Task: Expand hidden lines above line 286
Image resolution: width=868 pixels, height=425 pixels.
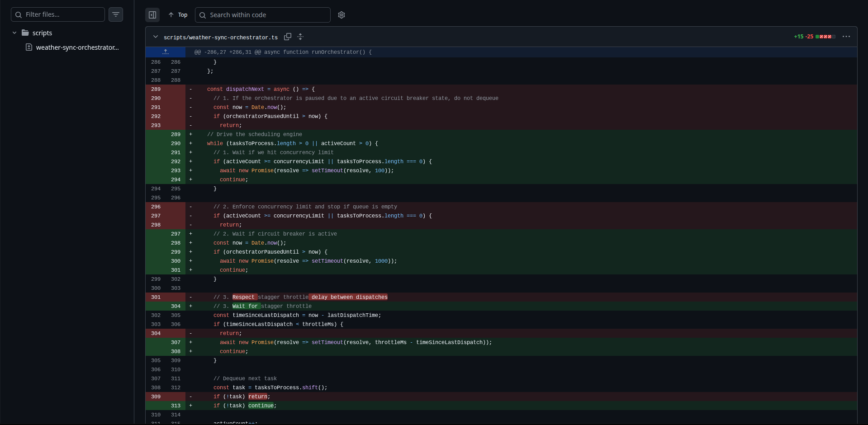Action: (x=166, y=52)
